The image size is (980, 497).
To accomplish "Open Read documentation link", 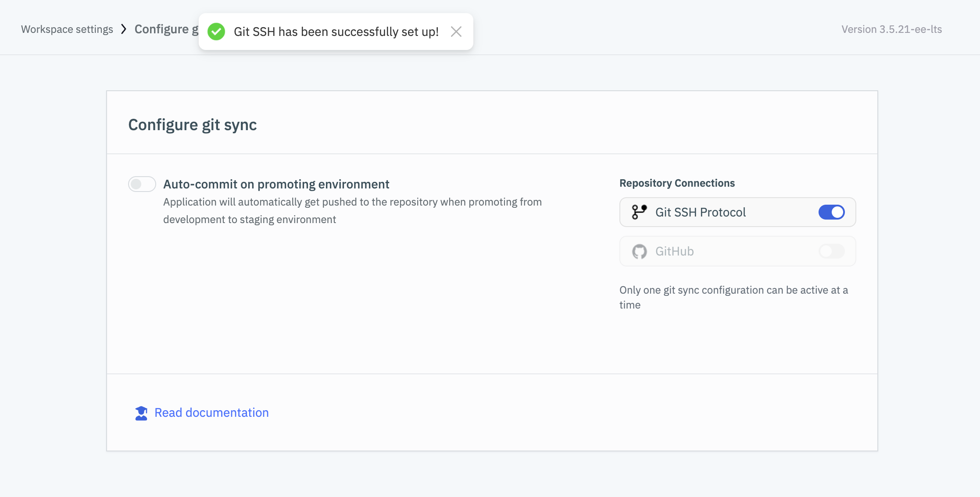I will 211,413.
